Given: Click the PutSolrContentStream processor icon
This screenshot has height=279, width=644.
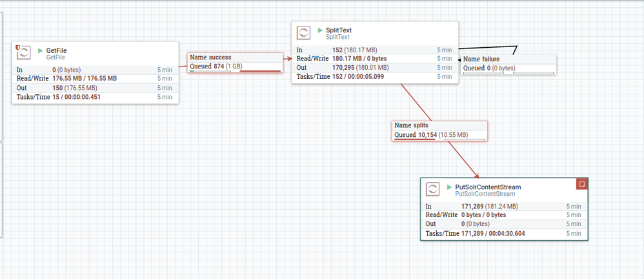Looking at the screenshot, I should click(x=432, y=189).
